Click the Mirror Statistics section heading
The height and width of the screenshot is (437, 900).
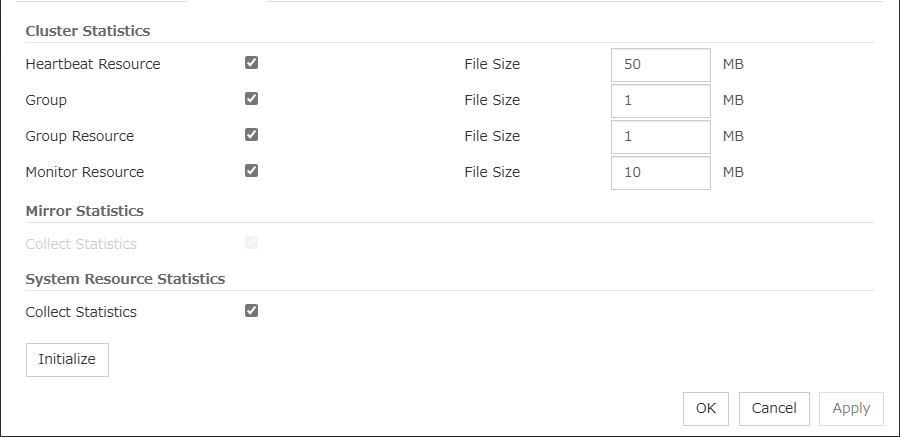[x=84, y=211]
